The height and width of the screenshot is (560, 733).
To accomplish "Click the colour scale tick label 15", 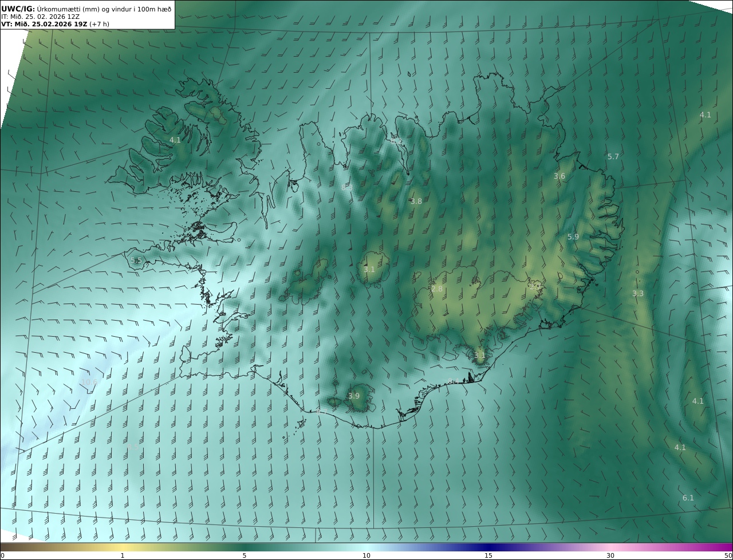I will (x=488, y=555).
